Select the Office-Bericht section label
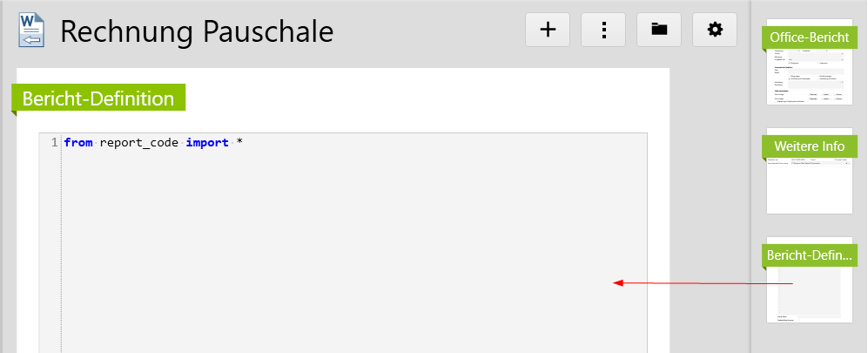 pos(810,37)
